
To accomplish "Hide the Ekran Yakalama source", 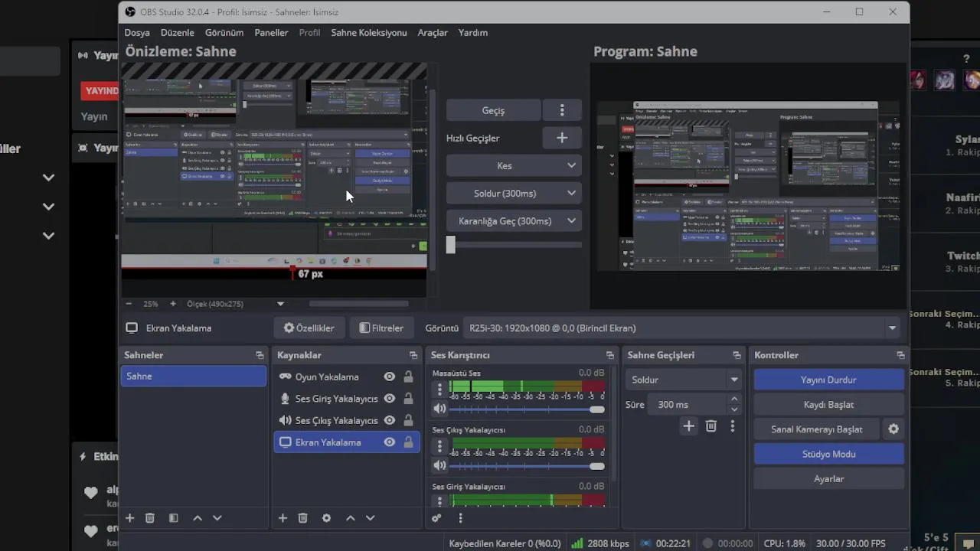I will [x=390, y=442].
